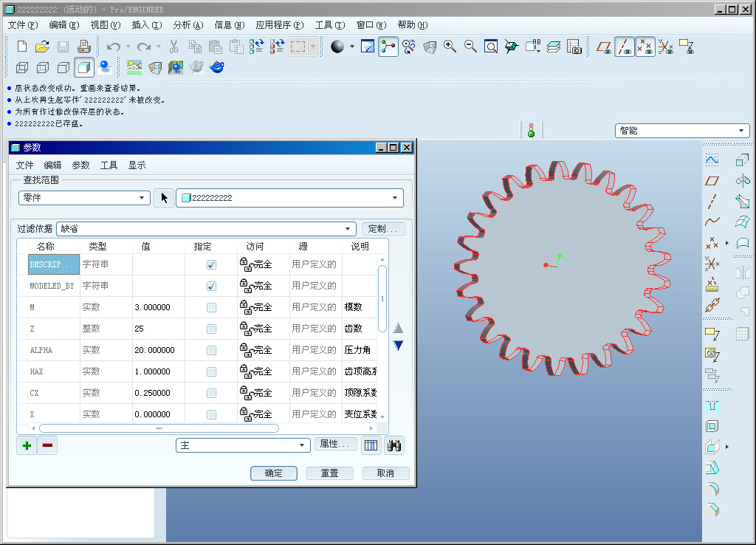Expand the undo history dropdown arrow
This screenshot has height=545, width=756.
pos(128,47)
